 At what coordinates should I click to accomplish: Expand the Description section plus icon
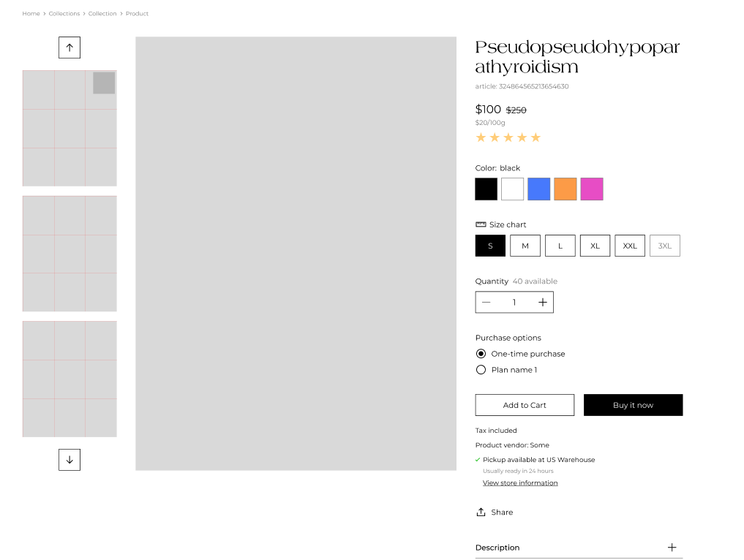tap(672, 547)
